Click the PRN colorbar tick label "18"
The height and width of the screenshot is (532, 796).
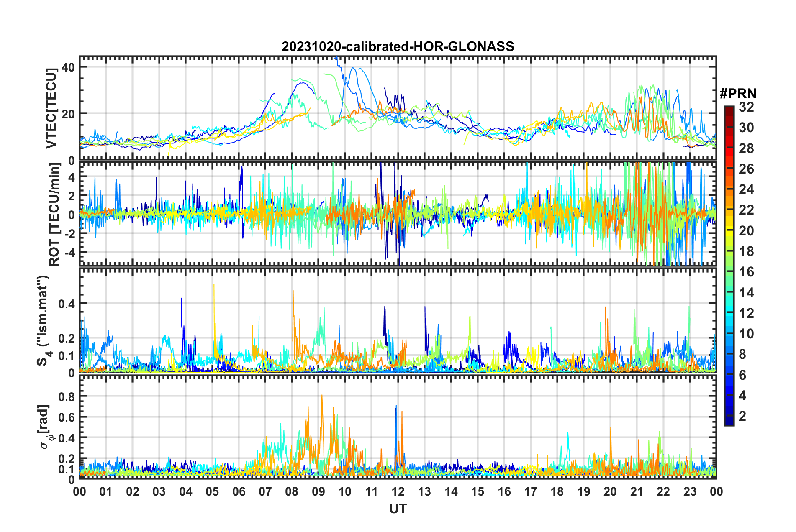746,251
